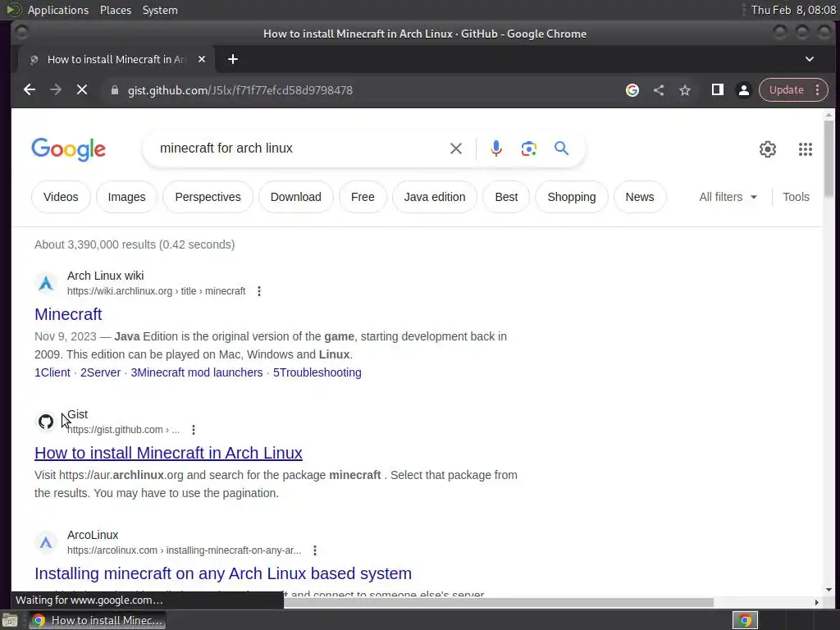
Task: Open the Applications menu
Action: pyautogui.click(x=58, y=10)
